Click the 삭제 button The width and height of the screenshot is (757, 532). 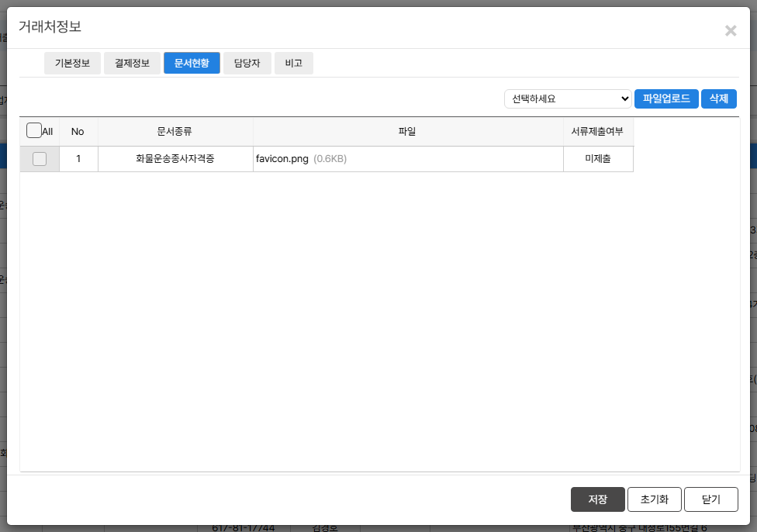(x=718, y=99)
